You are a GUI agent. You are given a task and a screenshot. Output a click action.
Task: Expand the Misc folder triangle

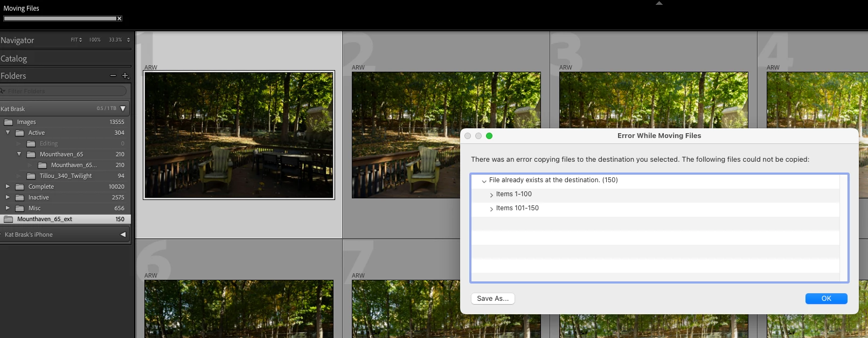coord(8,208)
